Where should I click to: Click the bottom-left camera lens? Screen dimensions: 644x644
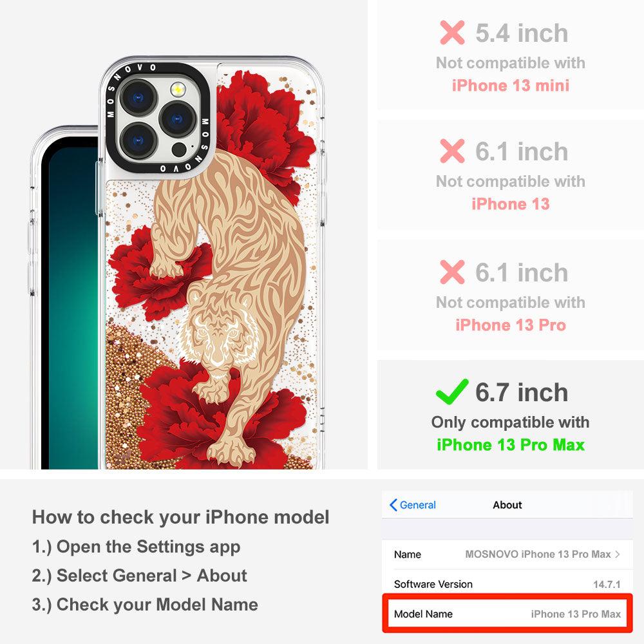click(138, 141)
